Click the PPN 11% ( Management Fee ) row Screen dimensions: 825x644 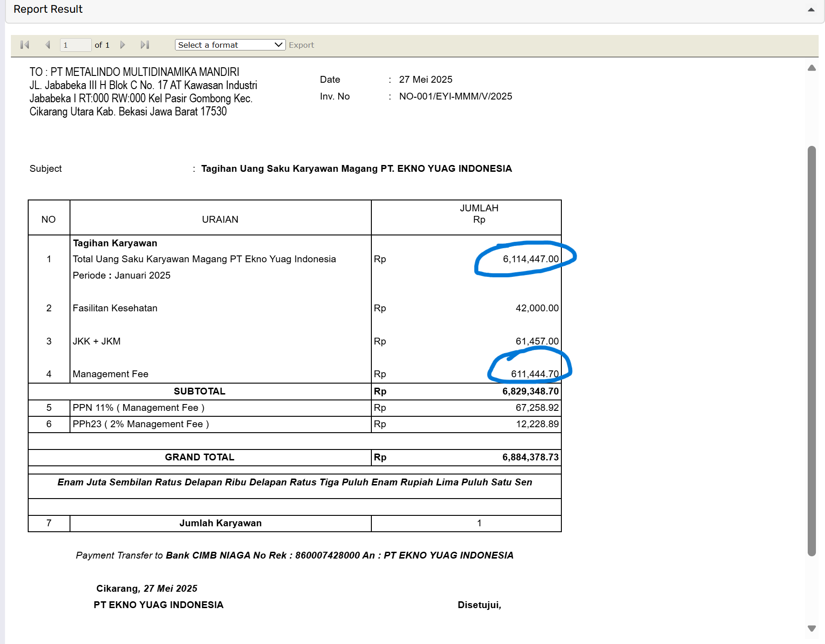(x=139, y=408)
